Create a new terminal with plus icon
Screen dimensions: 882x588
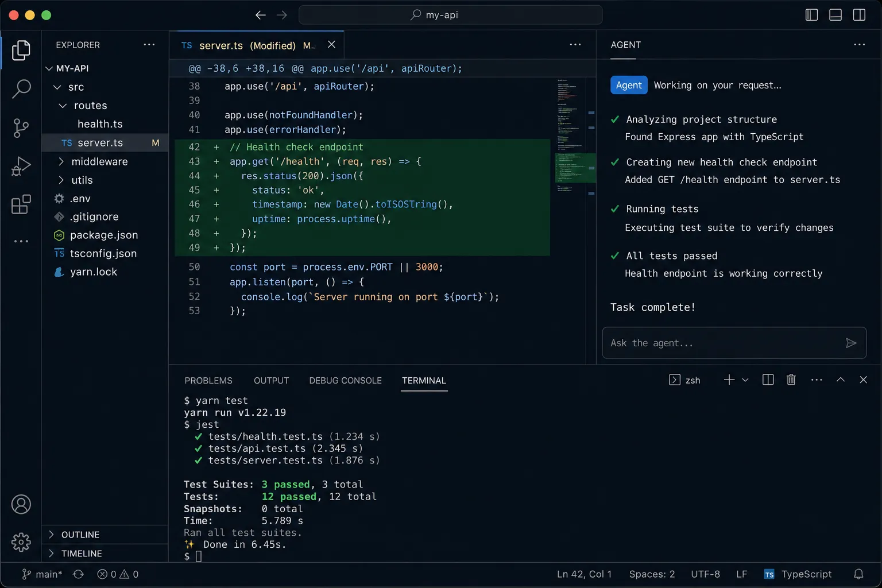[x=729, y=380]
